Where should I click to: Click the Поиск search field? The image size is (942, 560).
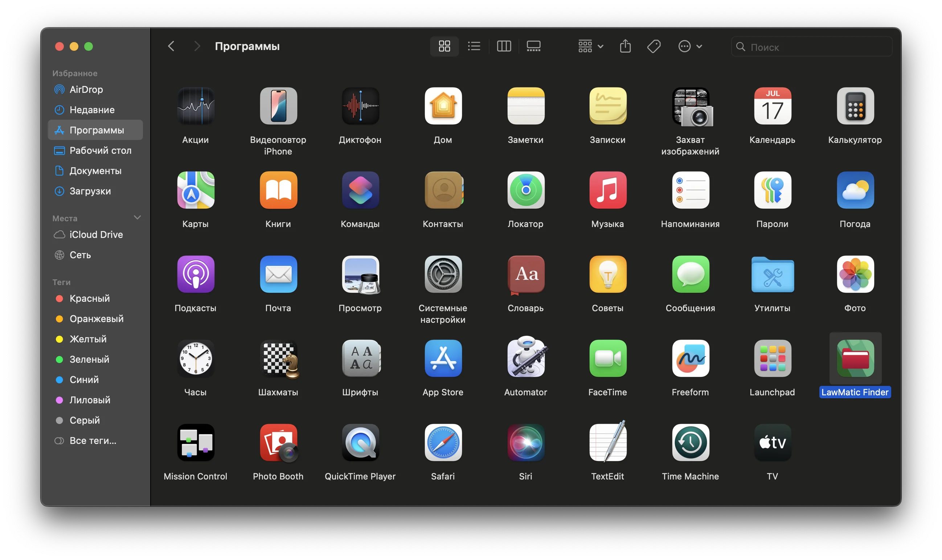pos(812,47)
